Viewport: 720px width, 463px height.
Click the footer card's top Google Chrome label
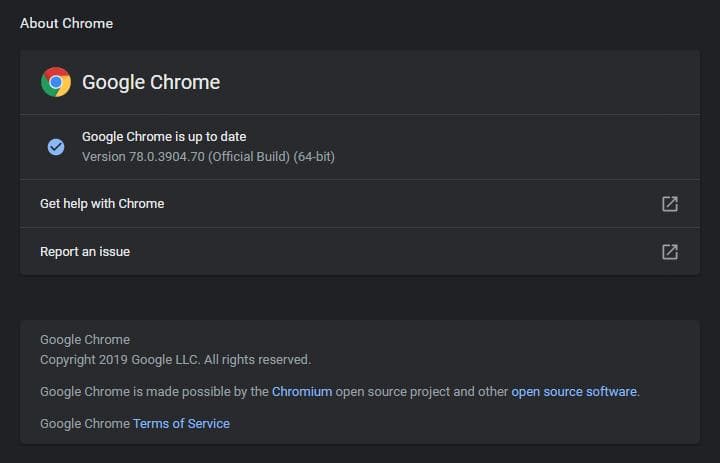[x=85, y=340]
